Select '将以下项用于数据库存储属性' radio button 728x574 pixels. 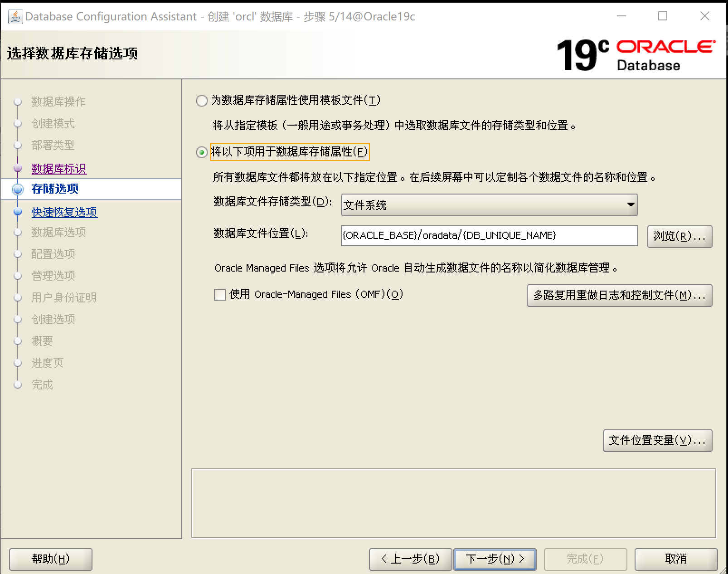point(202,152)
